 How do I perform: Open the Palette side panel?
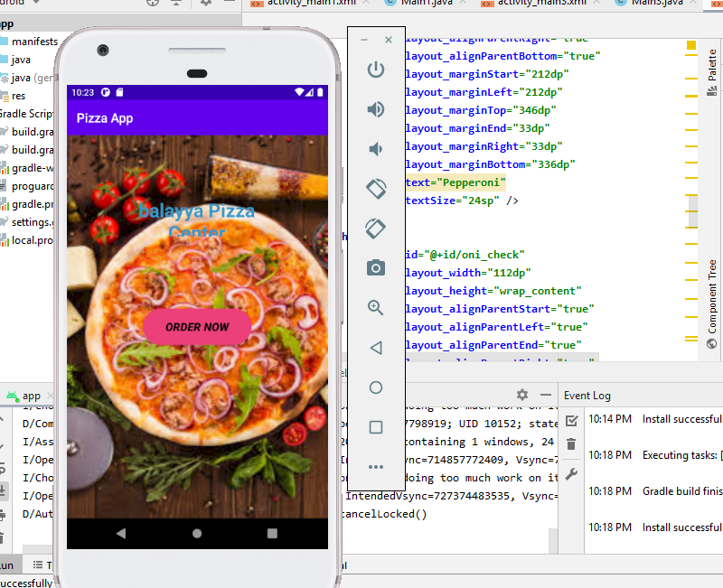(x=712, y=71)
